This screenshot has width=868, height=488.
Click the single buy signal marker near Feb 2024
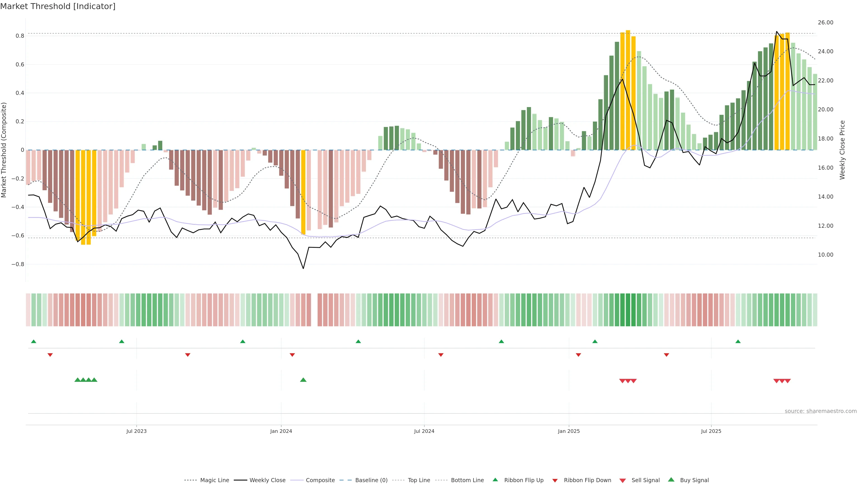click(x=303, y=380)
